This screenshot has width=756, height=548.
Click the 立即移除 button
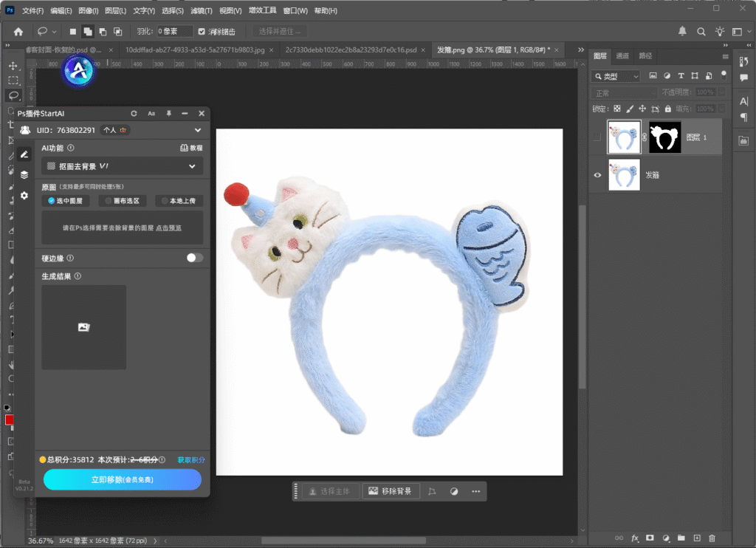pos(123,479)
